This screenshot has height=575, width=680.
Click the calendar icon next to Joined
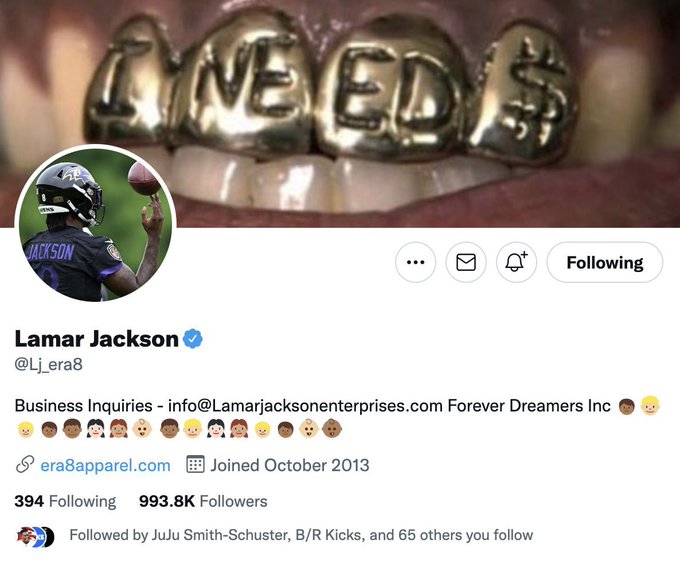coord(195,464)
